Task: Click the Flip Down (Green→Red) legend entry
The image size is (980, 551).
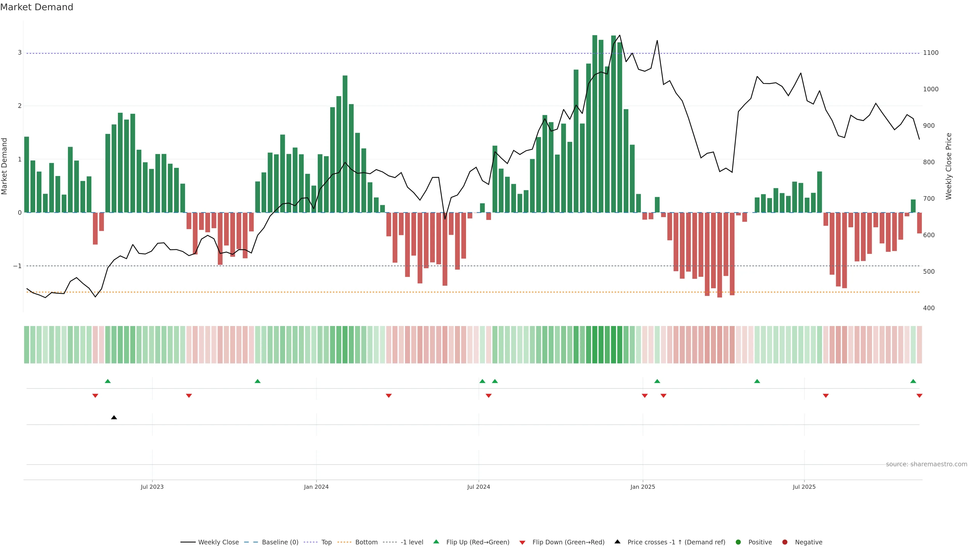Action: [568, 542]
